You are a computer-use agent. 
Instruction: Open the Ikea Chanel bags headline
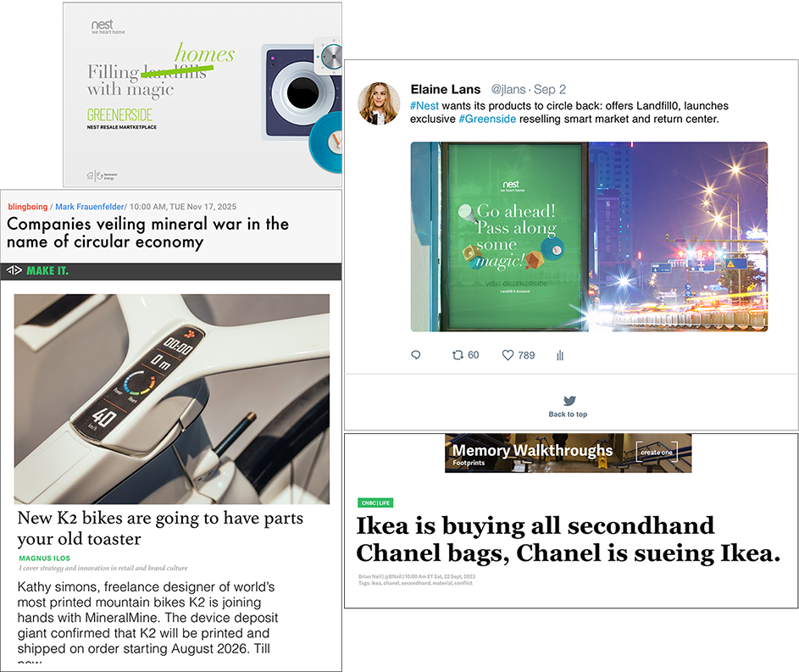569,539
